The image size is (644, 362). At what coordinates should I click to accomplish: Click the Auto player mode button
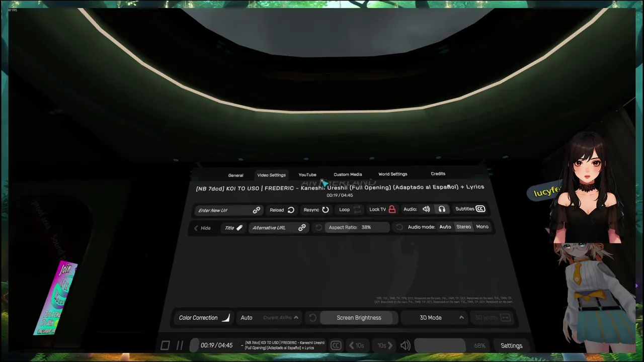[247, 318]
